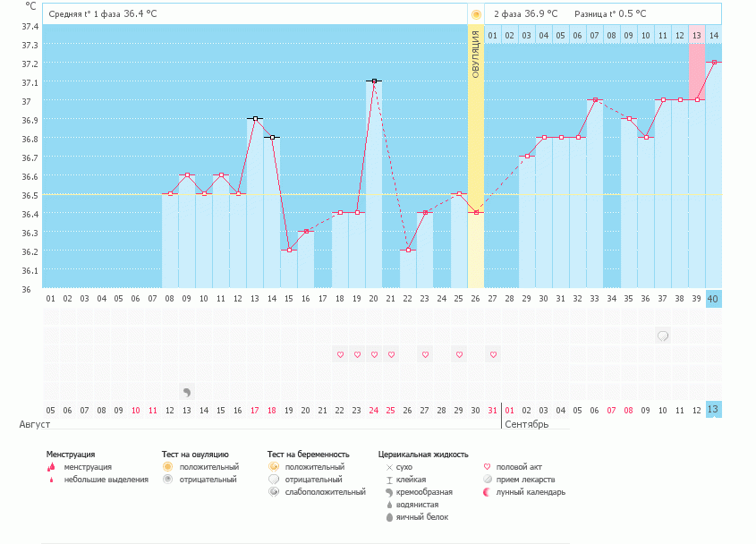Viewport: 756px width, 544px height.
Task: Click the pink phase day 13 header
Action: 696,35
